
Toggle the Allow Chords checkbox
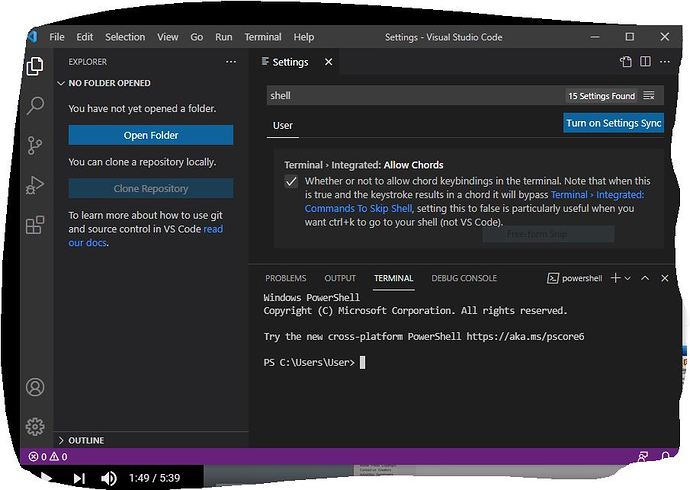[x=291, y=181]
